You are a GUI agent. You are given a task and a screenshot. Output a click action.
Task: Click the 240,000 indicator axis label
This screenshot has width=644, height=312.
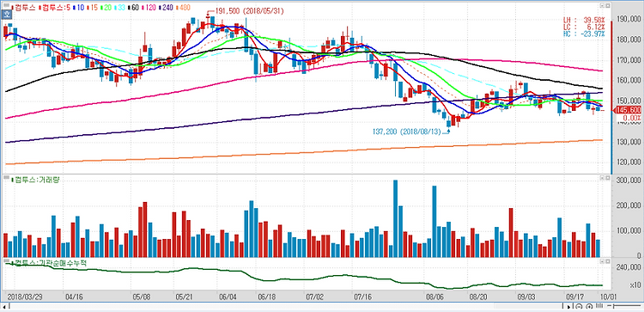coord(629,267)
